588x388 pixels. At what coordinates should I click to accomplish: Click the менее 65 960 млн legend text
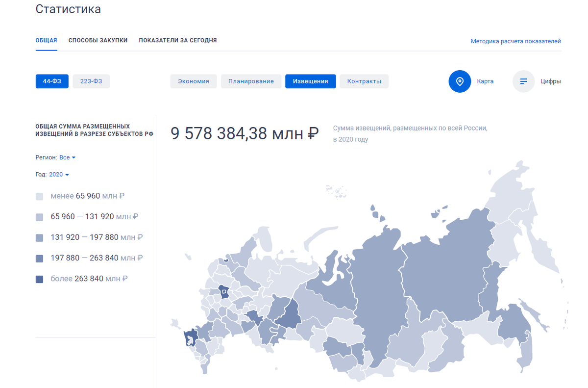(88, 196)
